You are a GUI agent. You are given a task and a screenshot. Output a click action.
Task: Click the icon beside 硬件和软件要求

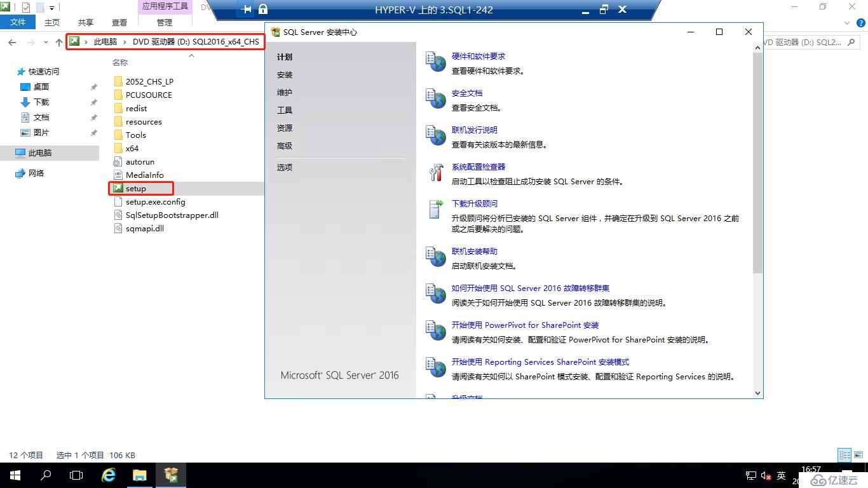click(436, 62)
